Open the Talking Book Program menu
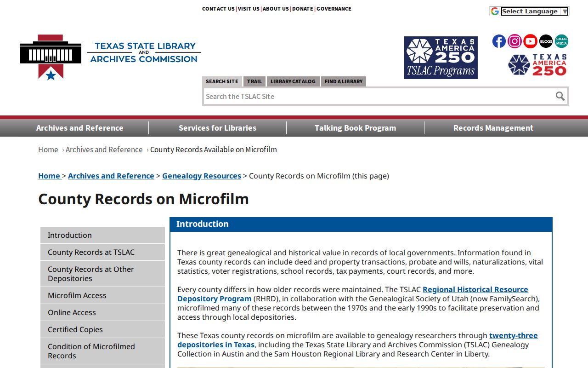 [x=355, y=128]
